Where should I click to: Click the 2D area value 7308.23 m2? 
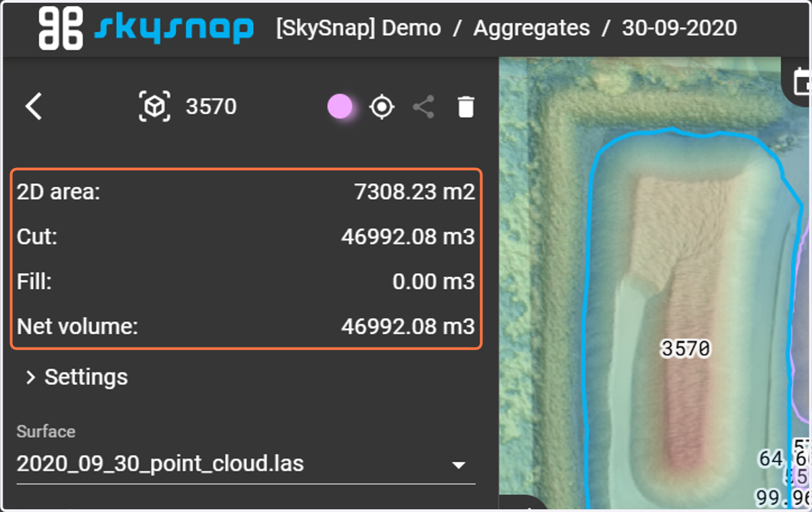coord(415,192)
